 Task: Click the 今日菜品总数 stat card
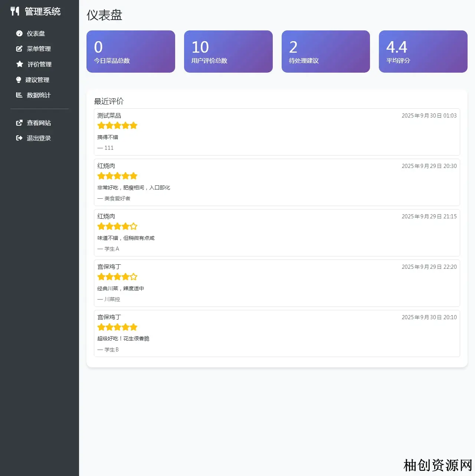(131, 52)
